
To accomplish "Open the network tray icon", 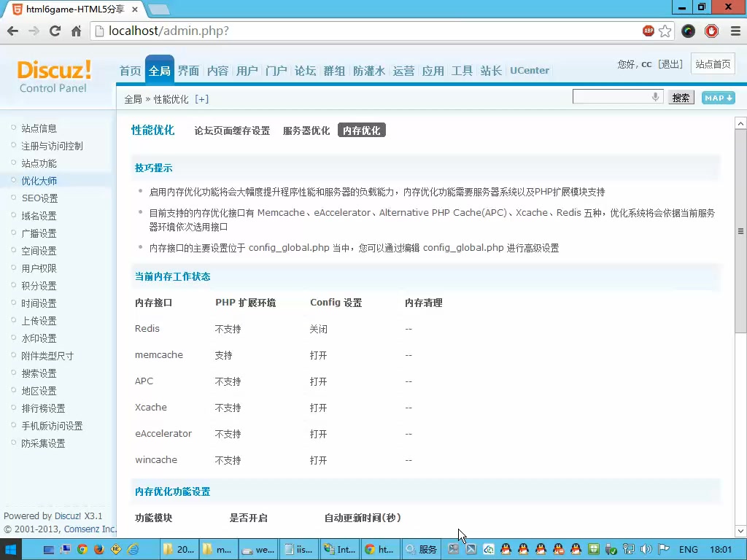I will [x=628, y=550].
